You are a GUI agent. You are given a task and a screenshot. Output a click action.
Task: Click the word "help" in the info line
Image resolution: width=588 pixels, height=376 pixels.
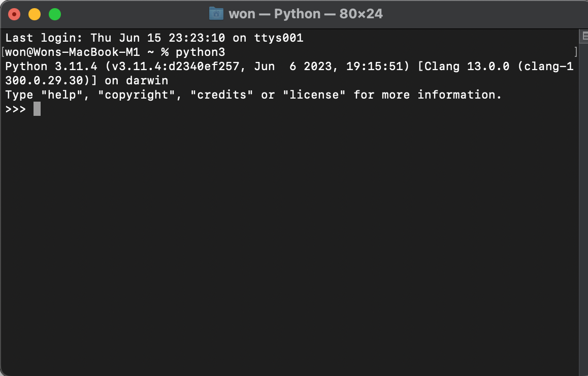[x=61, y=95]
